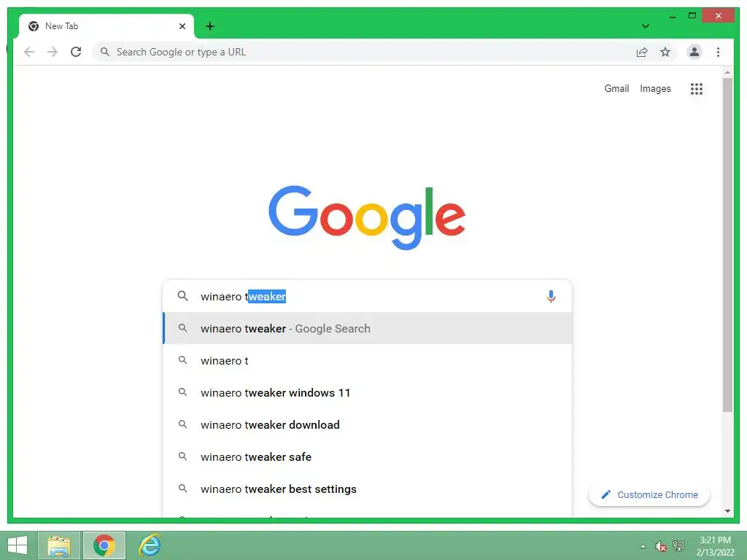The height and width of the screenshot is (560, 747).
Task: Start voice search with the microphone
Action: tap(551, 296)
